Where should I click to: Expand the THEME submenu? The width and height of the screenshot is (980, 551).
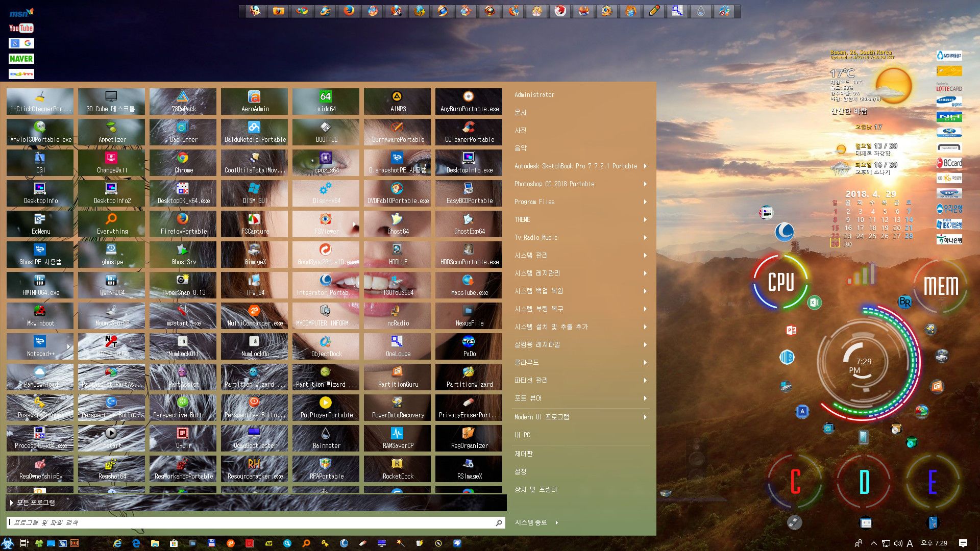pyautogui.click(x=581, y=219)
